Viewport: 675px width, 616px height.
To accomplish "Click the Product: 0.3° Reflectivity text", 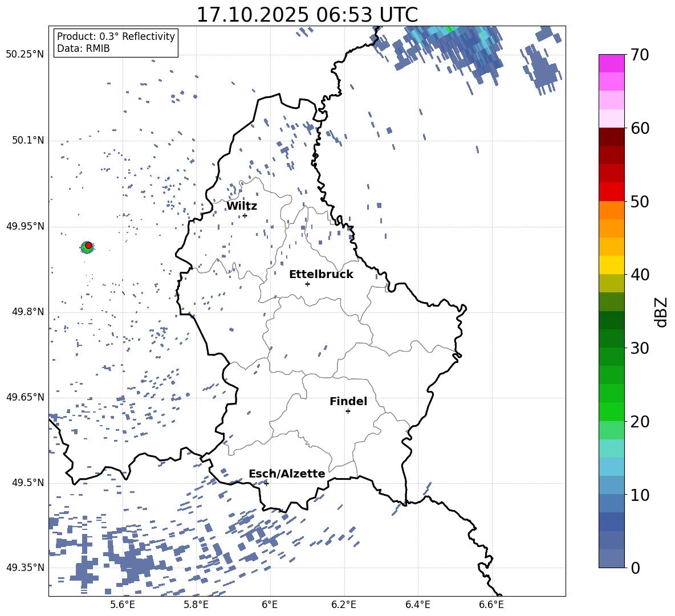I will (116, 36).
